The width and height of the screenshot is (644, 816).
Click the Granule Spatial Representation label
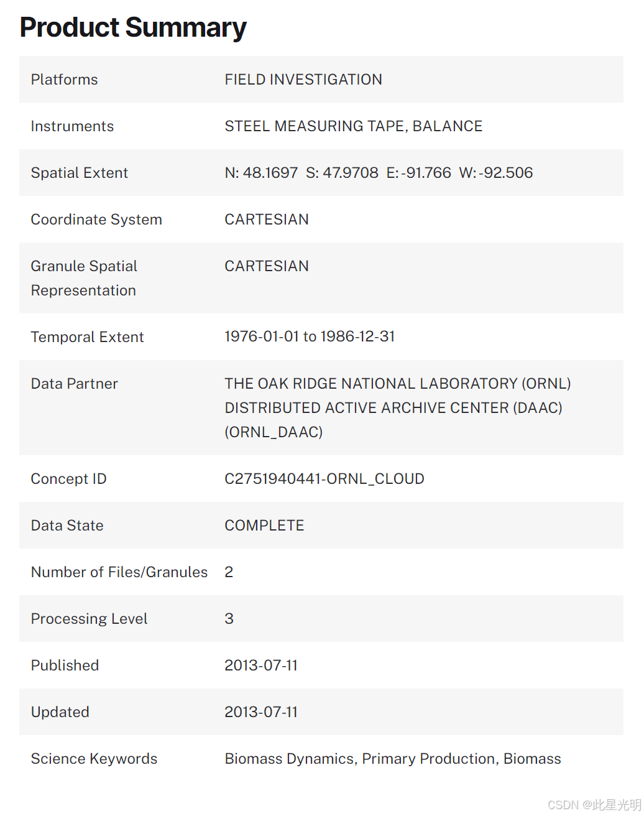click(84, 278)
